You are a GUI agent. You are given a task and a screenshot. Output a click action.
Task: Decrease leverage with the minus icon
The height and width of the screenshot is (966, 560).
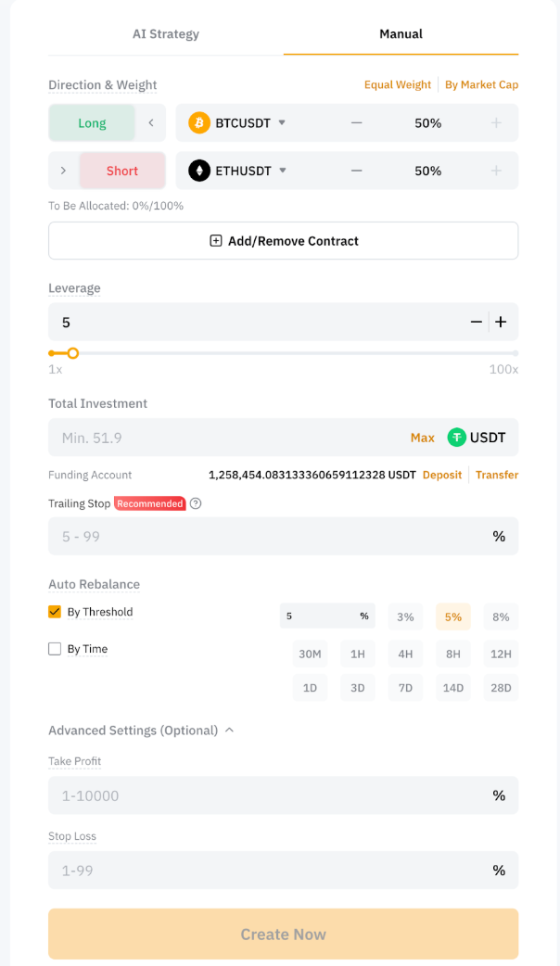coord(477,322)
